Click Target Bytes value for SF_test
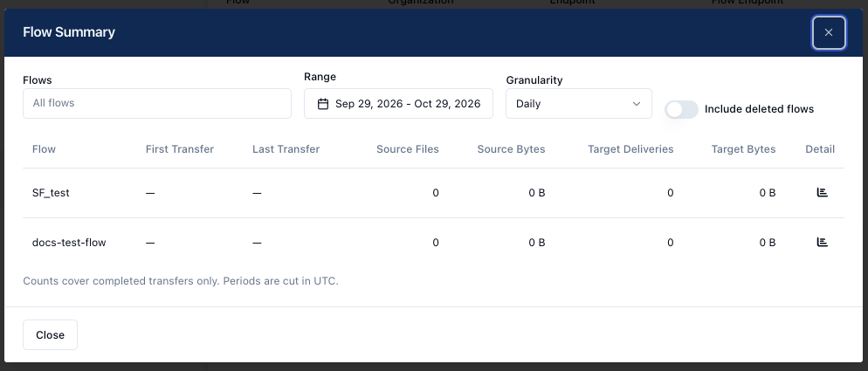This screenshot has width=868, height=371. tap(768, 193)
